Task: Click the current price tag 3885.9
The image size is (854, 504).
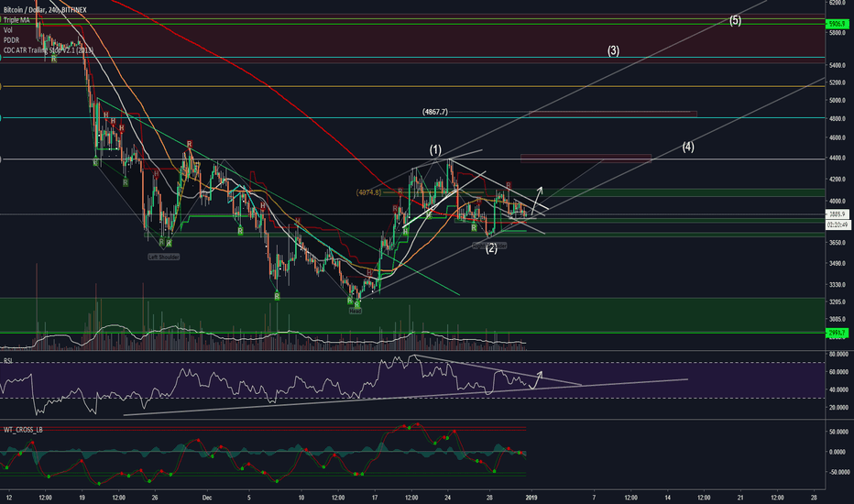Action: click(838, 214)
